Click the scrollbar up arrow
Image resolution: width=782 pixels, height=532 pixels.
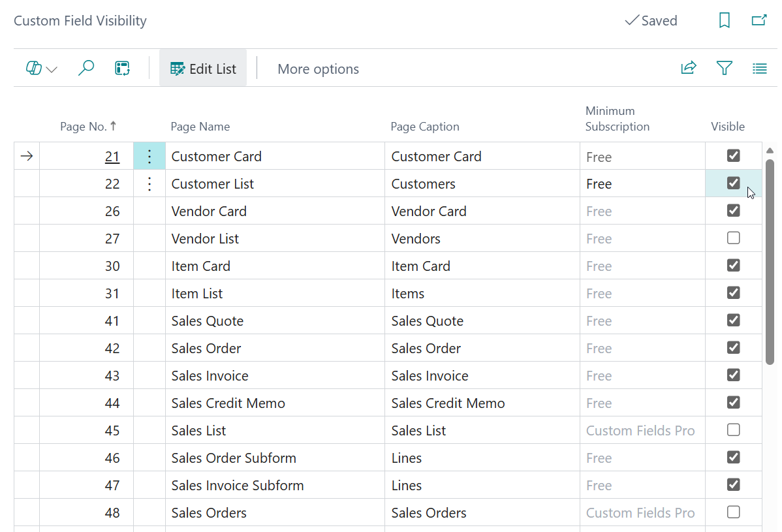click(x=770, y=151)
